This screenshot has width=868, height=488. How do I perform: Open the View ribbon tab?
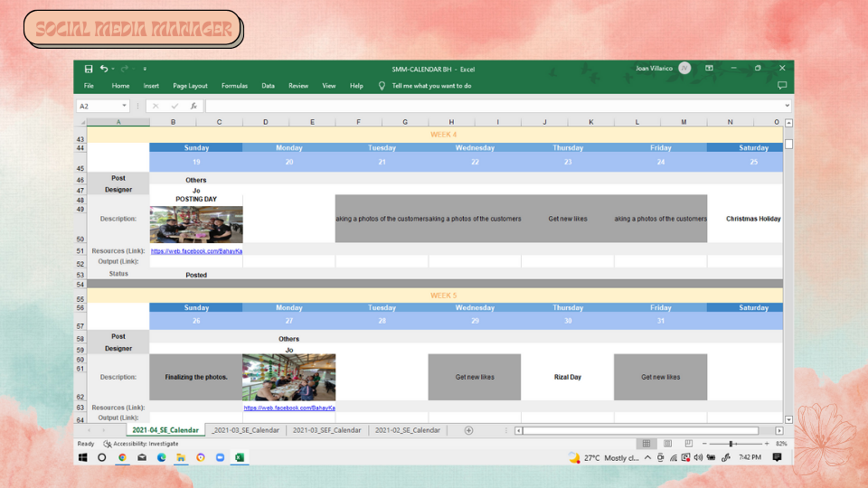329,86
